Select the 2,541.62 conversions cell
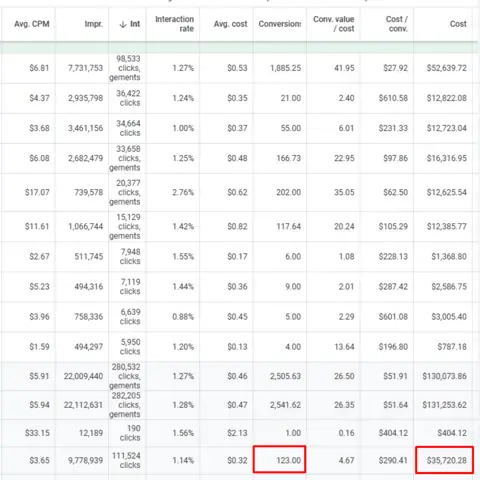 [286, 405]
